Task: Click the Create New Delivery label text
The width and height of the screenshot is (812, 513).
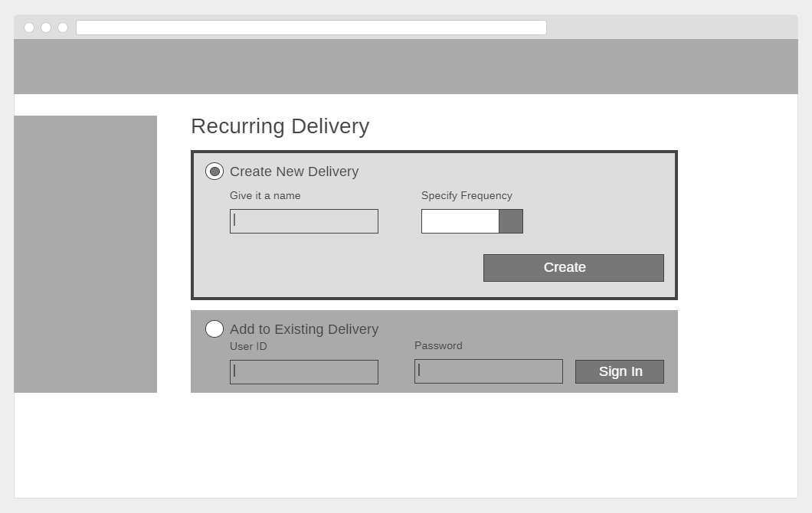Action: [294, 172]
